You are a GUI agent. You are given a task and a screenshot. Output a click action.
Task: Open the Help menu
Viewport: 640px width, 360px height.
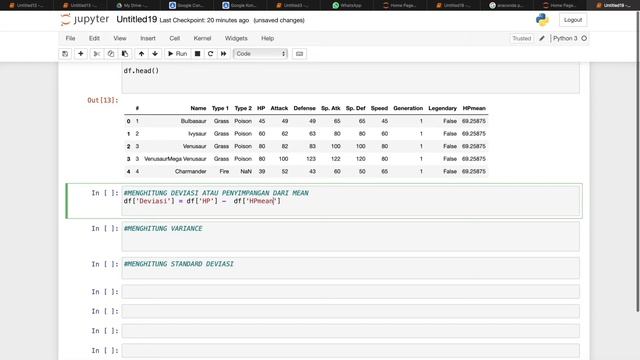click(x=267, y=38)
